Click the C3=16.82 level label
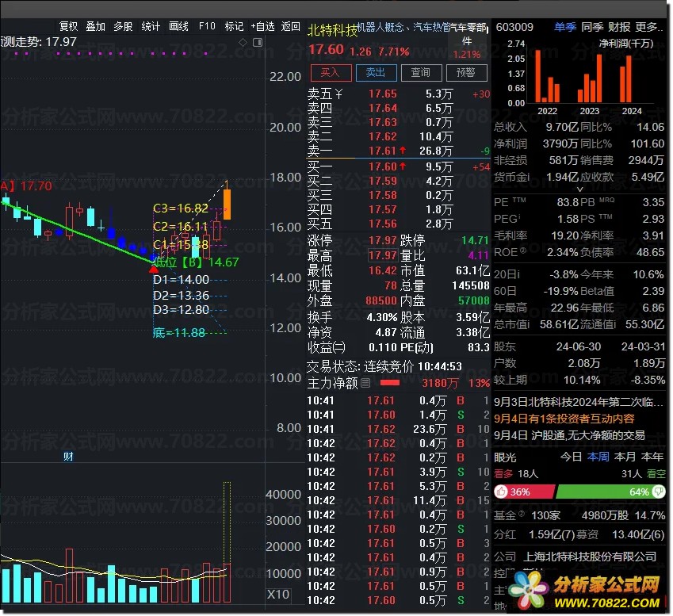Screen dimensions: 673x616 click(x=181, y=209)
